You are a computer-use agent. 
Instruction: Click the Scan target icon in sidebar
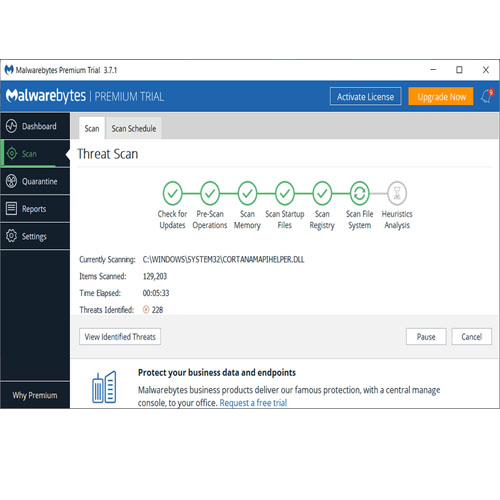point(12,154)
